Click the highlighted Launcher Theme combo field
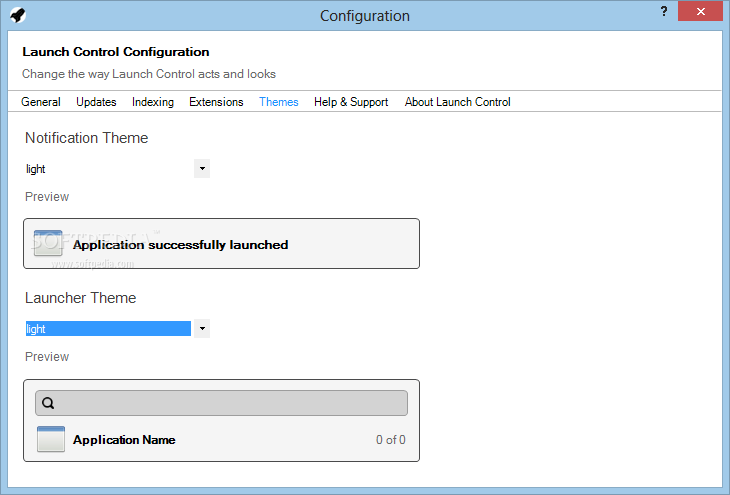The height and width of the screenshot is (495, 730). (108, 329)
